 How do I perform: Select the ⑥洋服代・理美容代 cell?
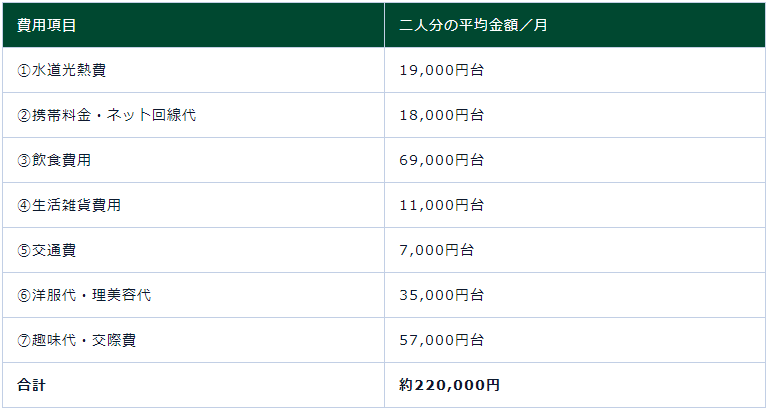coord(84,295)
